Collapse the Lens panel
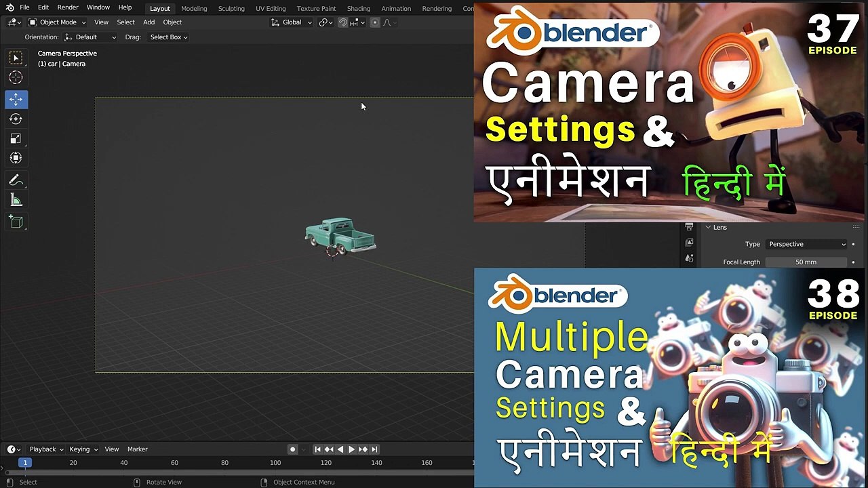 (707, 227)
